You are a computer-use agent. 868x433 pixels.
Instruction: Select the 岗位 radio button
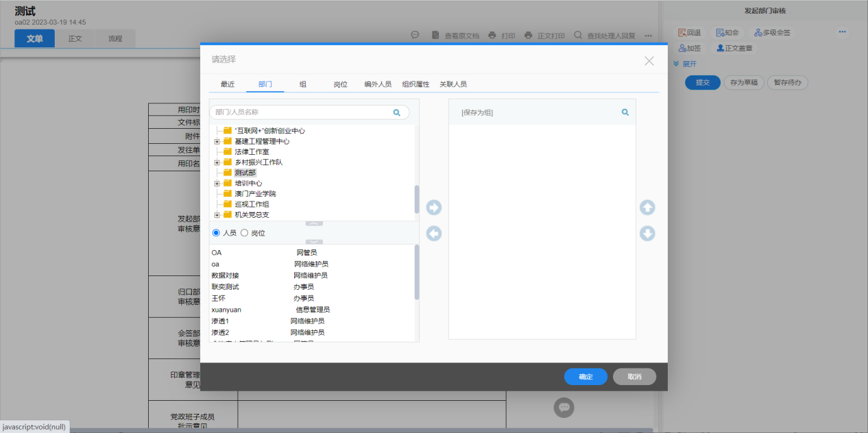(244, 233)
